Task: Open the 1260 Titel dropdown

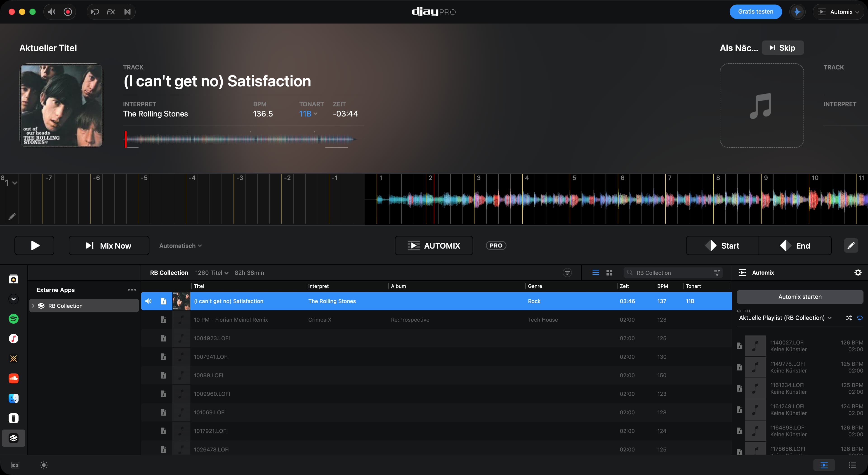Action: tap(212, 273)
